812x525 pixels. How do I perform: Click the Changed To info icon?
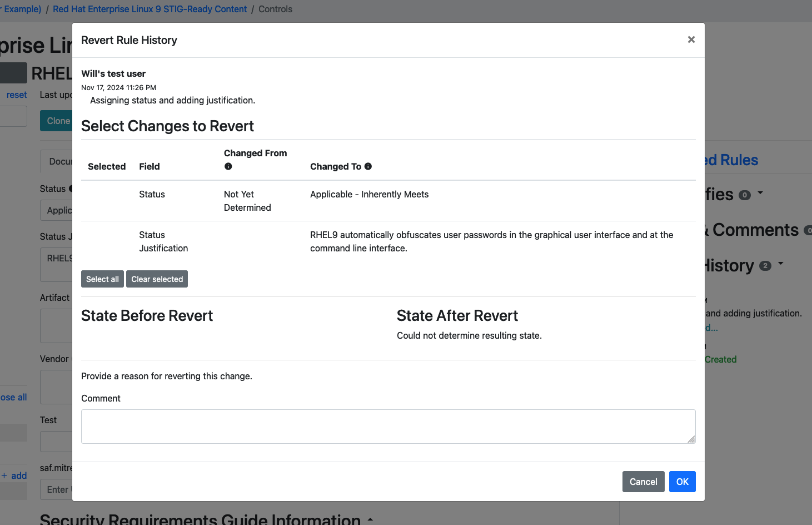pos(368,166)
